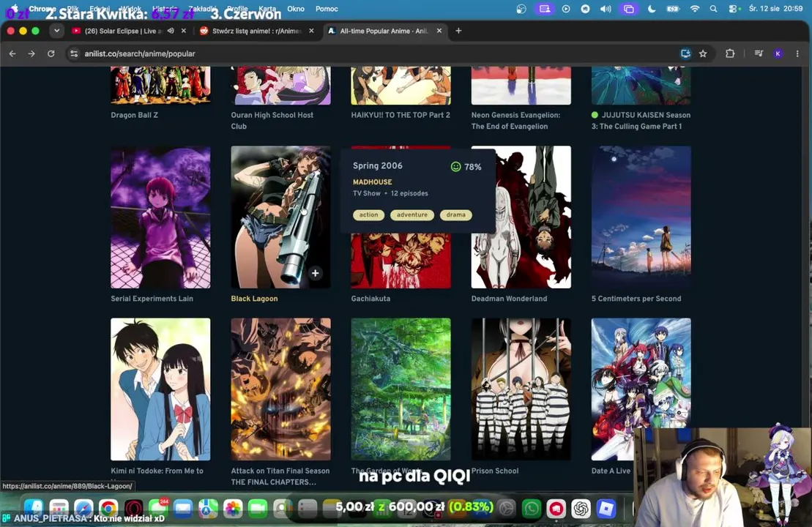The image size is (812, 527).
Task: Go forward in browser history
Action: click(31, 53)
